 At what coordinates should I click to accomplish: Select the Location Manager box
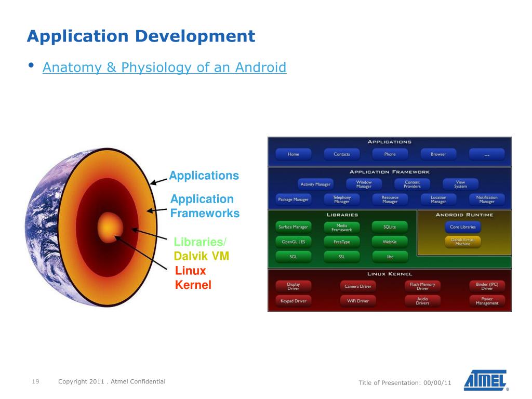tap(438, 199)
